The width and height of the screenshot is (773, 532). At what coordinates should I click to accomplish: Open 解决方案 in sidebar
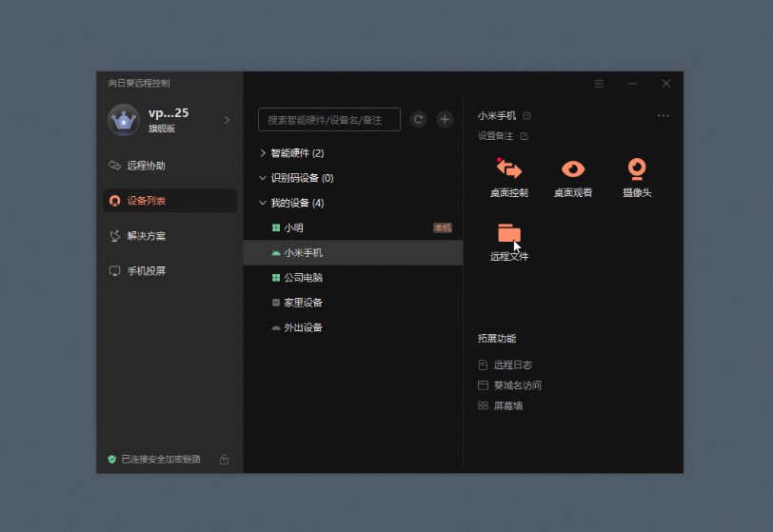(169, 236)
